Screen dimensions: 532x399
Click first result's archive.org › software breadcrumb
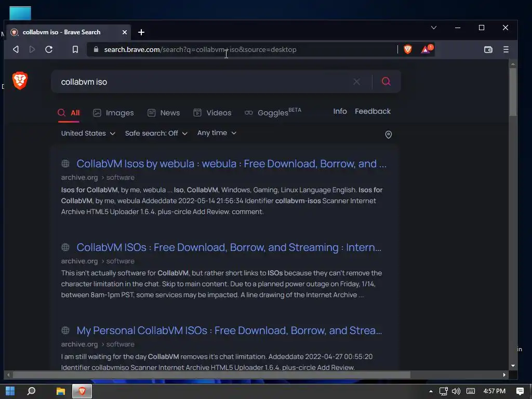click(98, 178)
